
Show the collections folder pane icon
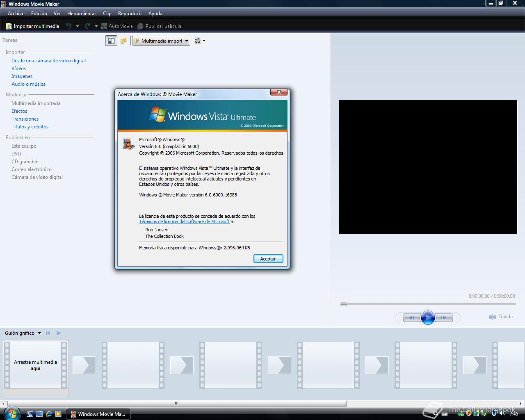pos(123,41)
